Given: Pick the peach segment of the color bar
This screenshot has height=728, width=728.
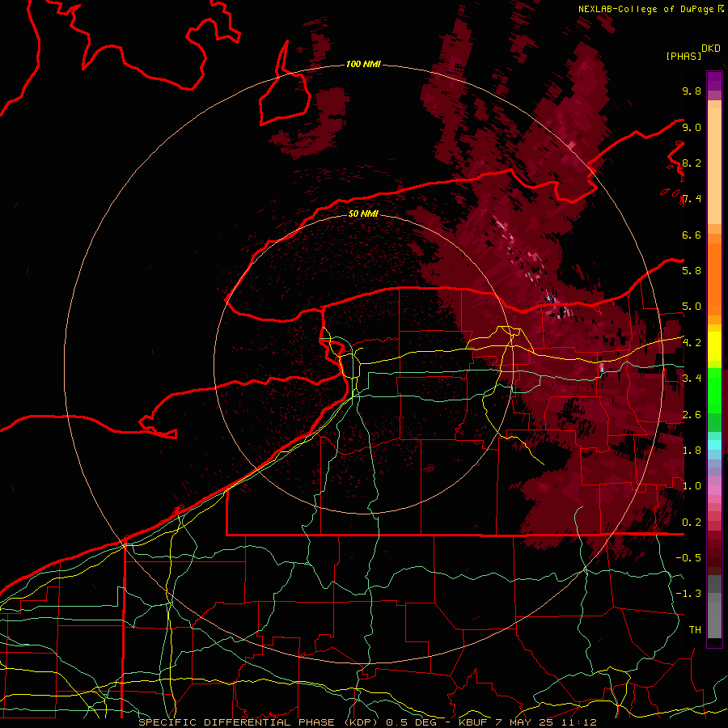Looking at the screenshot, I should [x=714, y=166].
